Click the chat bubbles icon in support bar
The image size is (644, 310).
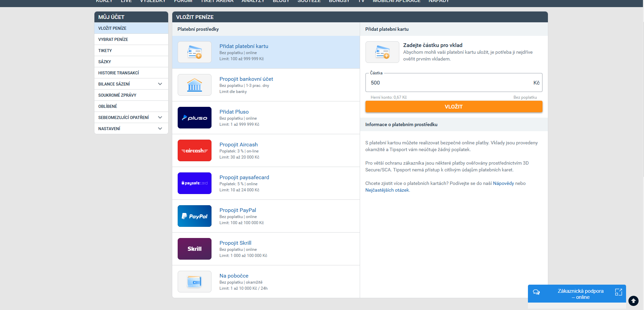(x=536, y=292)
